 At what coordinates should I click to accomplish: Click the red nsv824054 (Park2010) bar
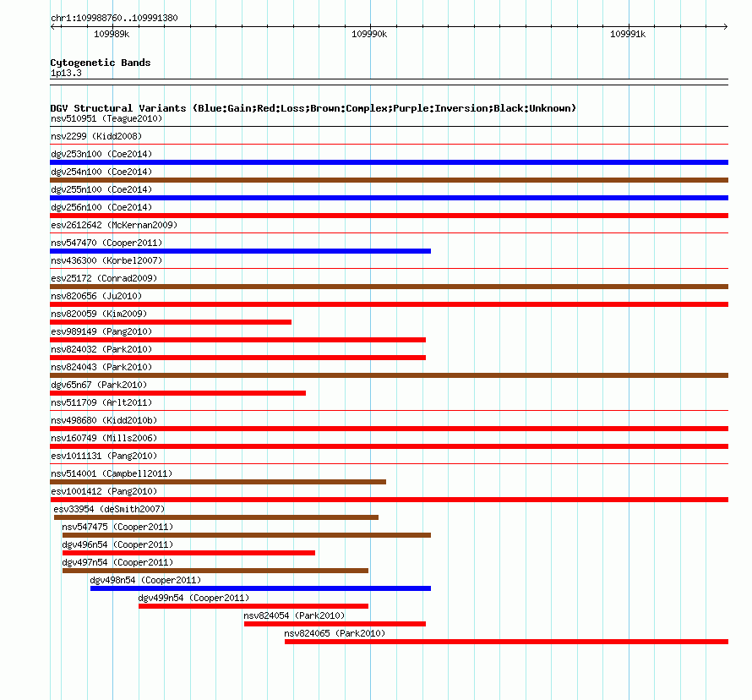(x=335, y=624)
